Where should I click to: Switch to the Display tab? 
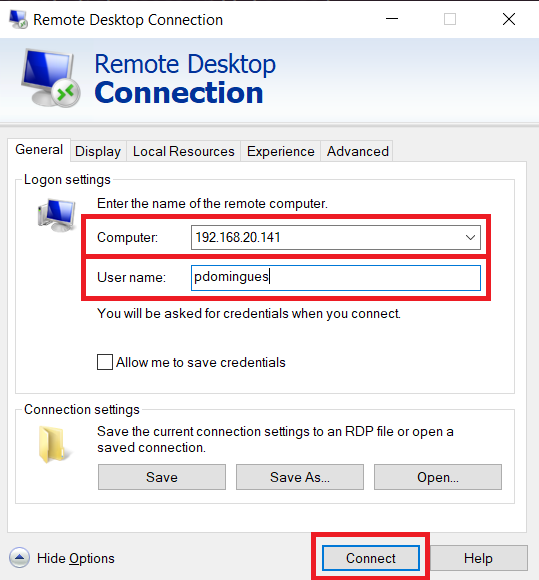(x=98, y=151)
